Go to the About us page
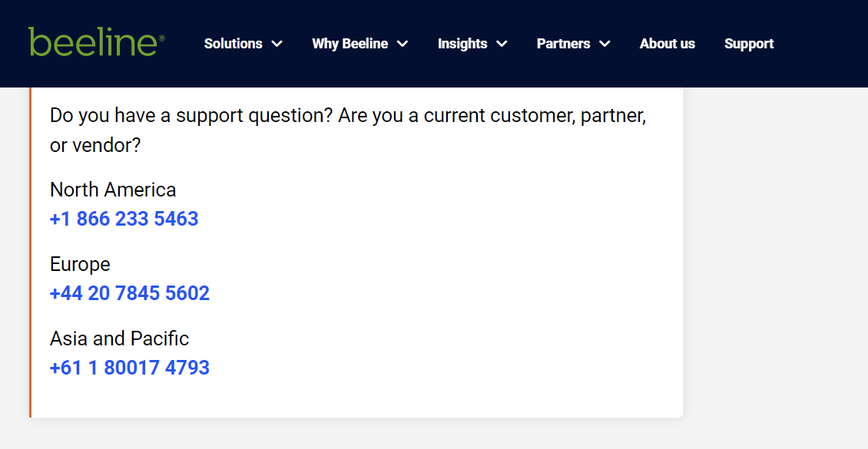868x449 pixels. [x=667, y=44]
